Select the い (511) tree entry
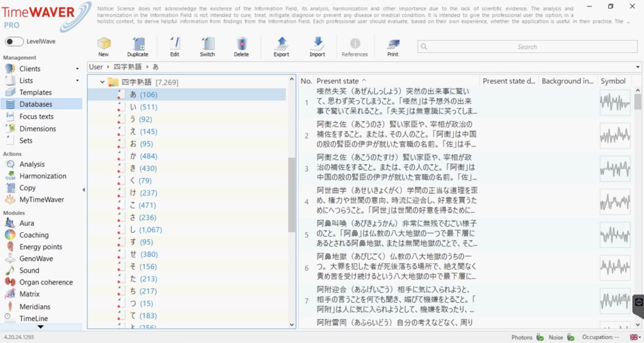Image resolution: width=644 pixels, height=343 pixels. click(187, 107)
